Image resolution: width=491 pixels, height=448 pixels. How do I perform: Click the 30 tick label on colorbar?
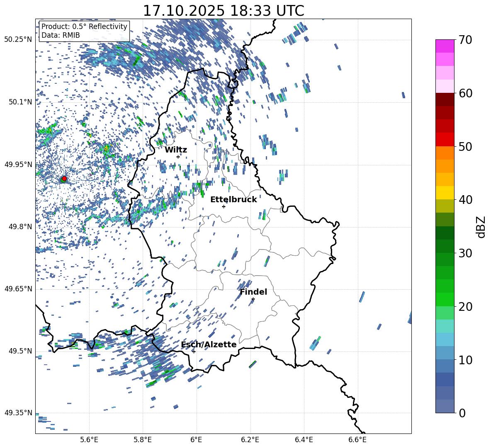tap(465, 253)
